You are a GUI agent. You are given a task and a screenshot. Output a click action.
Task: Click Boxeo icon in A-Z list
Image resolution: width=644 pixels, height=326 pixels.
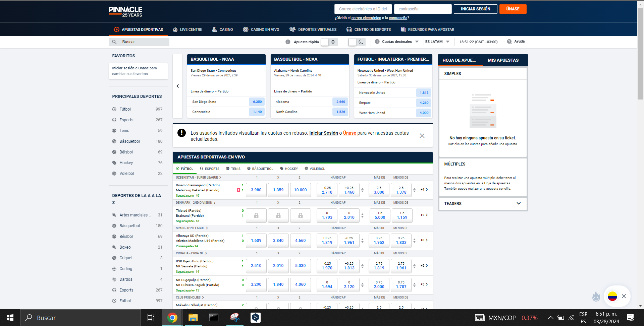coord(114,247)
